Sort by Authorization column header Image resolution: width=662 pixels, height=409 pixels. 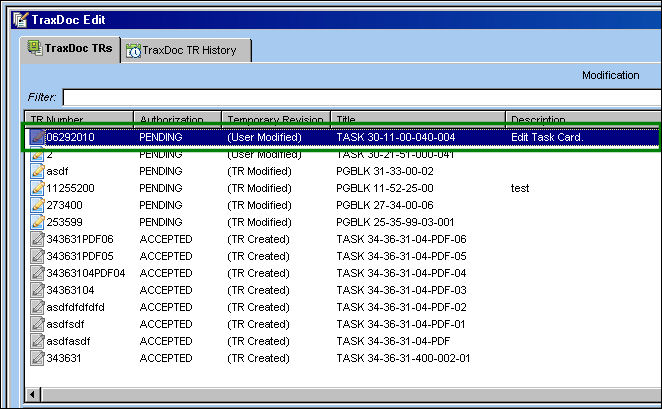177,119
